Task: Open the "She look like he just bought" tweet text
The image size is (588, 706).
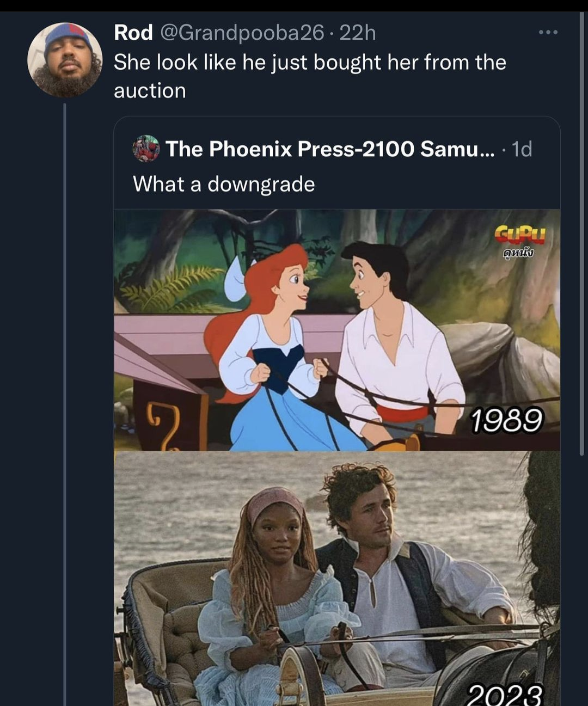Action: pyautogui.click(x=310, y=63)
